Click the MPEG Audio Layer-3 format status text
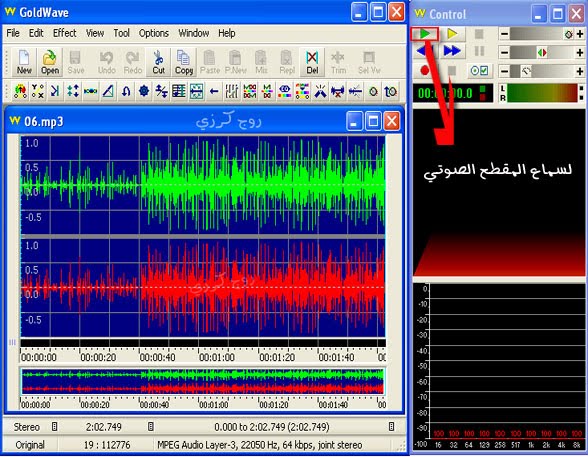Image resolution: width=588 pixels, height=457 pixels. [x=260, y=445]
